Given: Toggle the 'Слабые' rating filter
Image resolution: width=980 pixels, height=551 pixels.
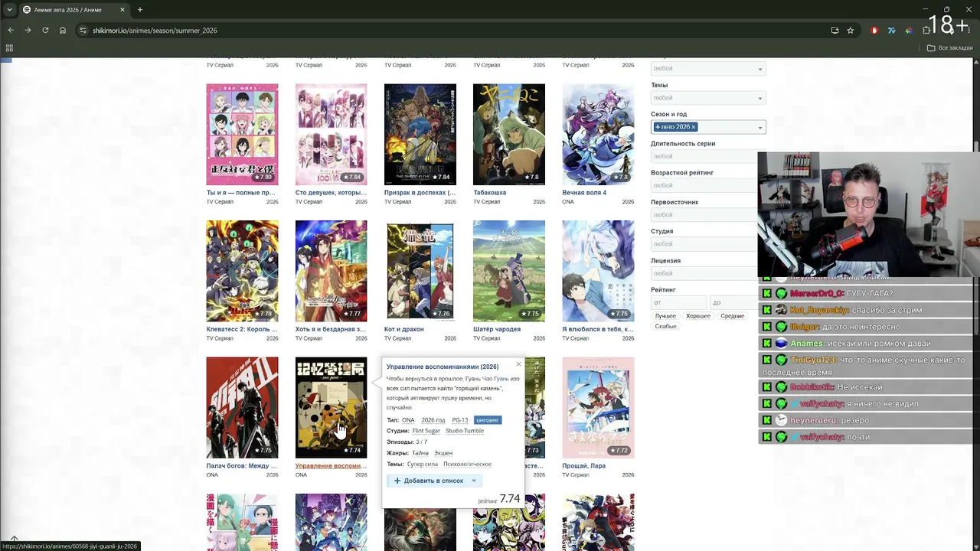Looking at the screenshot, I should (x=665, y=327).
